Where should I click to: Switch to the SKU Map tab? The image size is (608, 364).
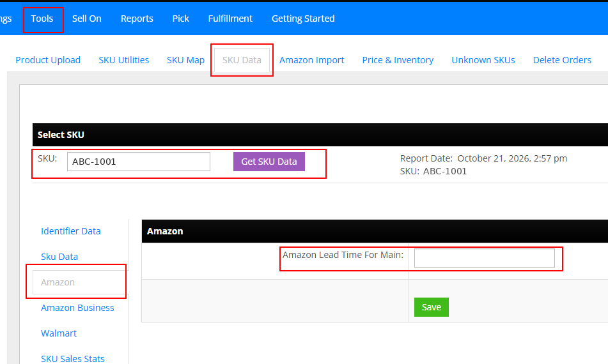click(186, 60)
